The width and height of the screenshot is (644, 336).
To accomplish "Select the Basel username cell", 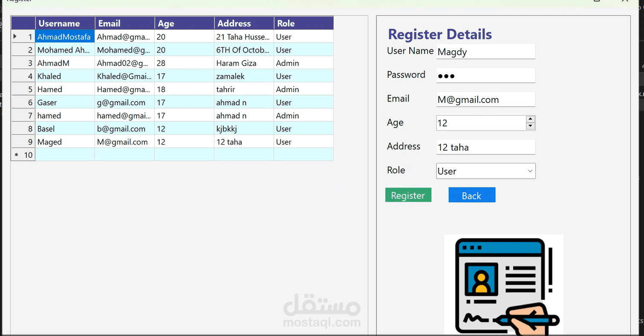I will (65, 129).
